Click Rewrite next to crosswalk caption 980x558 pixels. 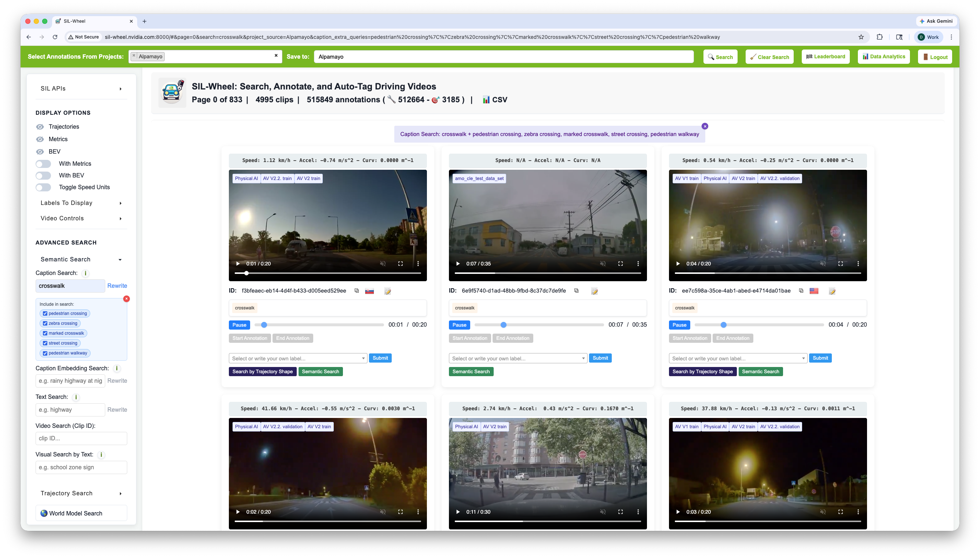pos(117,286)
